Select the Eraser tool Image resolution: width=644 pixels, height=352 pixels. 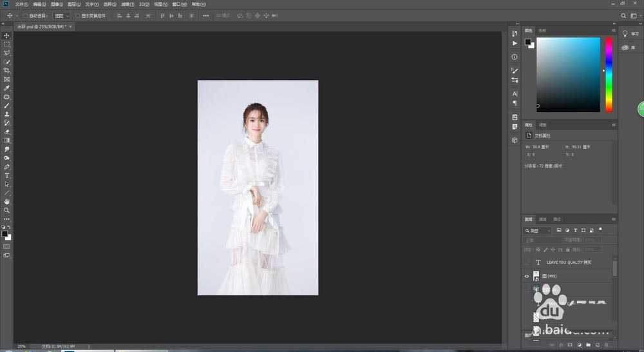pos(7,132)
